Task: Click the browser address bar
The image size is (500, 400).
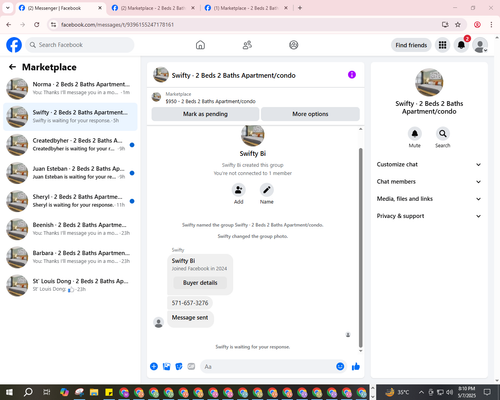Action: (x=247, y=25)
